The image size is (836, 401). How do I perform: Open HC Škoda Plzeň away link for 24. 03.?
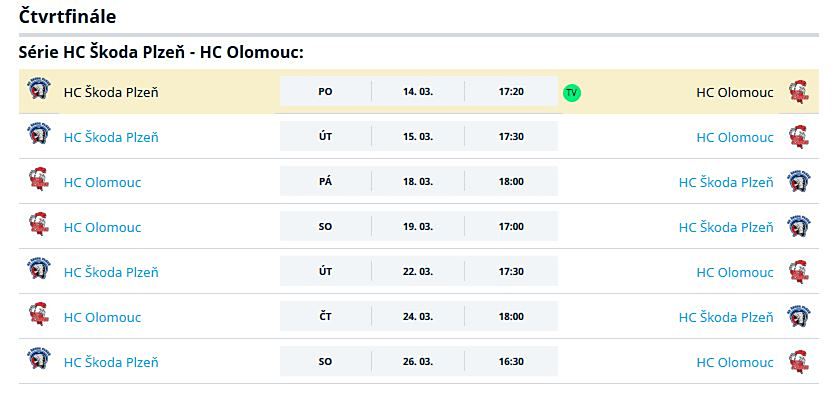[x=726, y=317]
